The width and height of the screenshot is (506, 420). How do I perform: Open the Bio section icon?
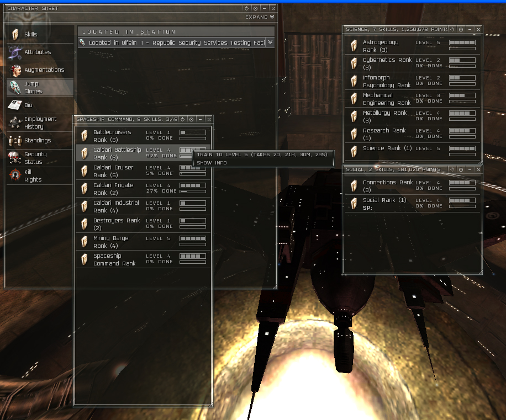point(15,105)
